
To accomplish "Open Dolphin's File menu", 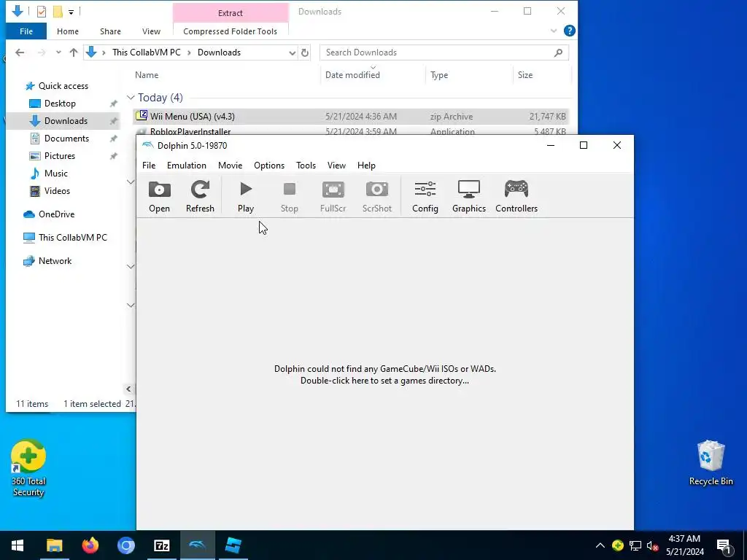I will coord(149,166).
